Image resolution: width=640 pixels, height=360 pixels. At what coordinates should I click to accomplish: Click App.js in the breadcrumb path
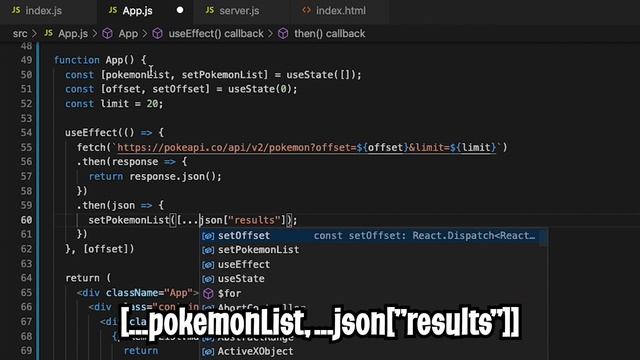point(73,33)
